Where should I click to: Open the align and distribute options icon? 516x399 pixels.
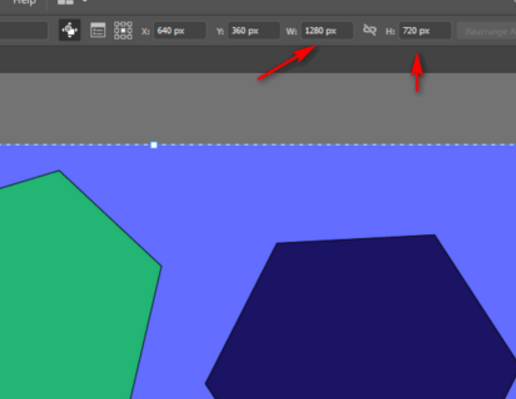point(98,31)
